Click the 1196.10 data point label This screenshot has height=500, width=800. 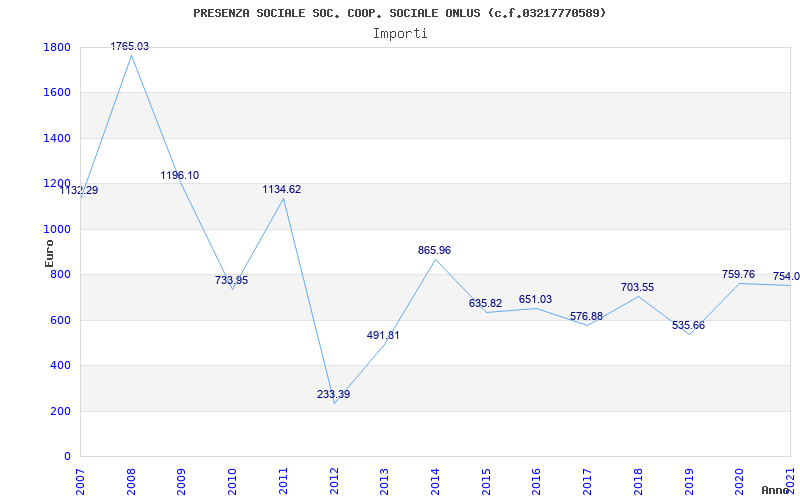coord(180,176)
